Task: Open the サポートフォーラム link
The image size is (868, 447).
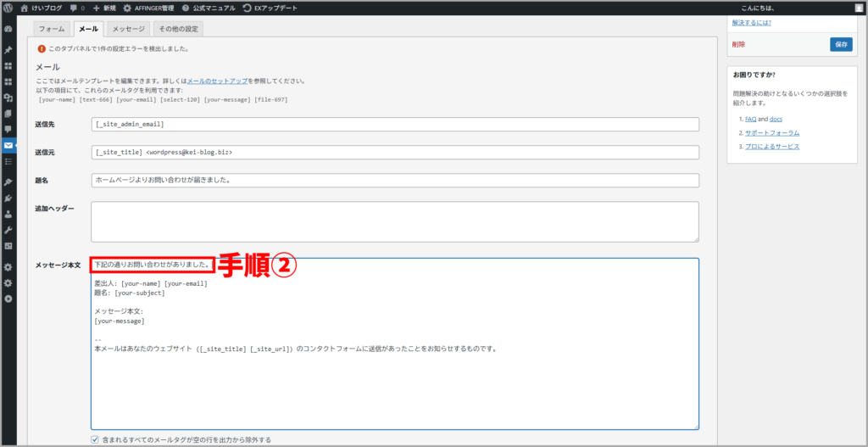Action: click(772, 133)
